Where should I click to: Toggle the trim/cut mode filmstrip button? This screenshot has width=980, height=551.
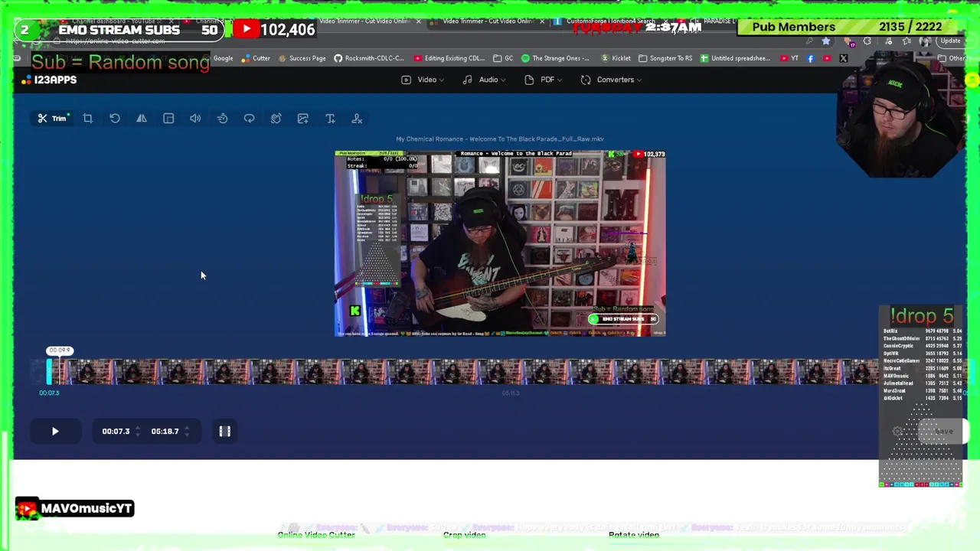[x=225, y=432]
